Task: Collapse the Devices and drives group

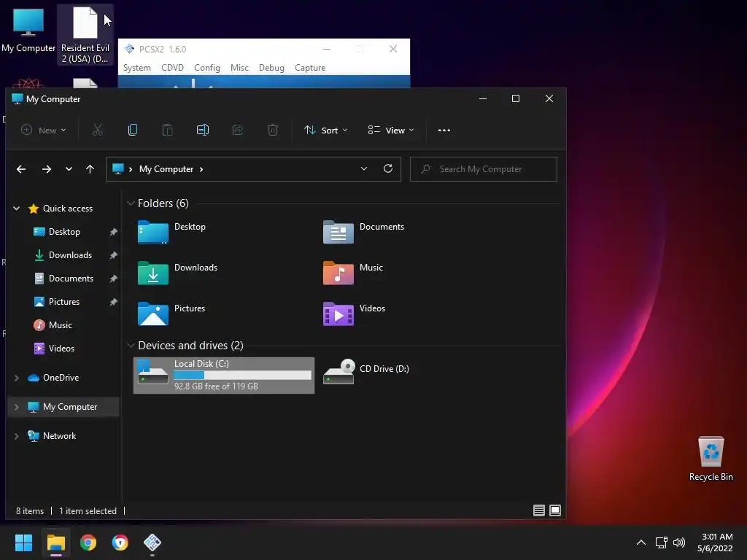Action: [x=131, y=345]
